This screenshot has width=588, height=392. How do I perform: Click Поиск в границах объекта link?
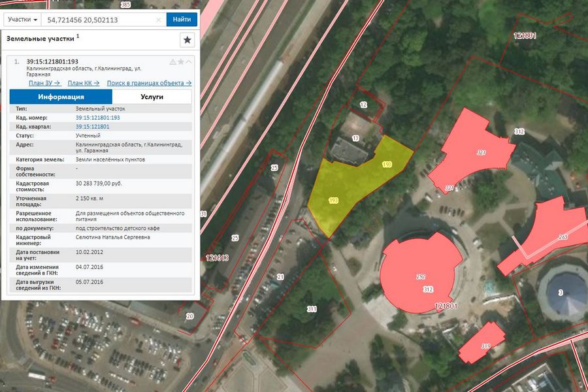pos(149,83)
